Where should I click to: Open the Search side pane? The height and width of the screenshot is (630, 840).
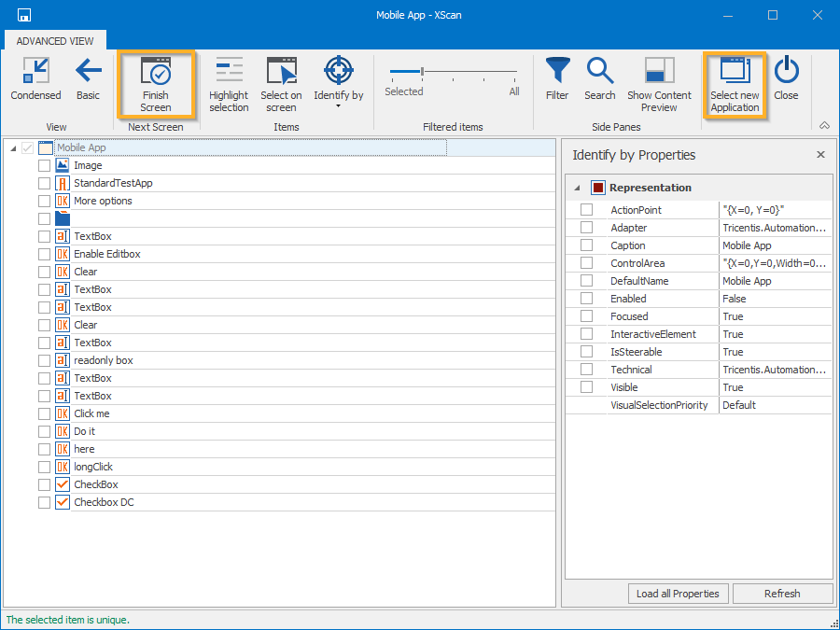[600, 79]
